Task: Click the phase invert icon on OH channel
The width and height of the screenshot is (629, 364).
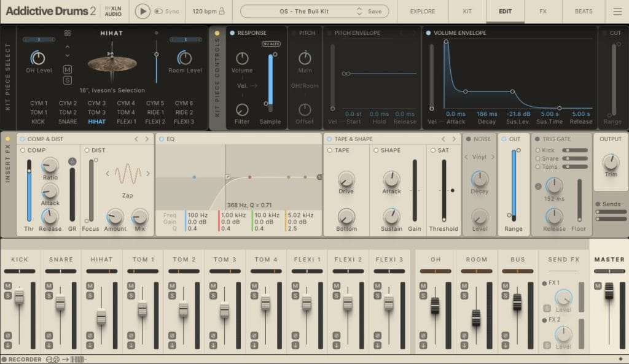Action: point(423,335)
